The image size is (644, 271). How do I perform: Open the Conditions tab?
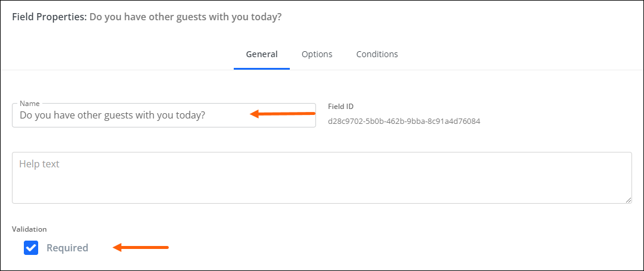coord(377,54)
